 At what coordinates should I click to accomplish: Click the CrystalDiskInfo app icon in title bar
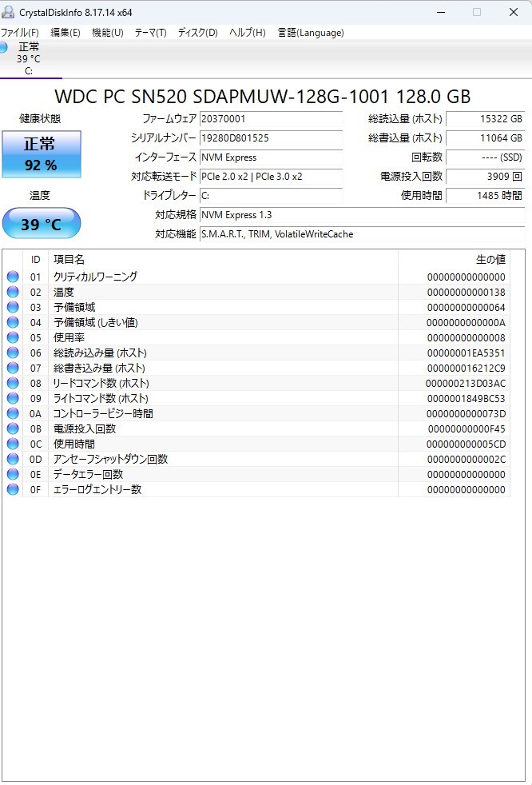point(8,12)
